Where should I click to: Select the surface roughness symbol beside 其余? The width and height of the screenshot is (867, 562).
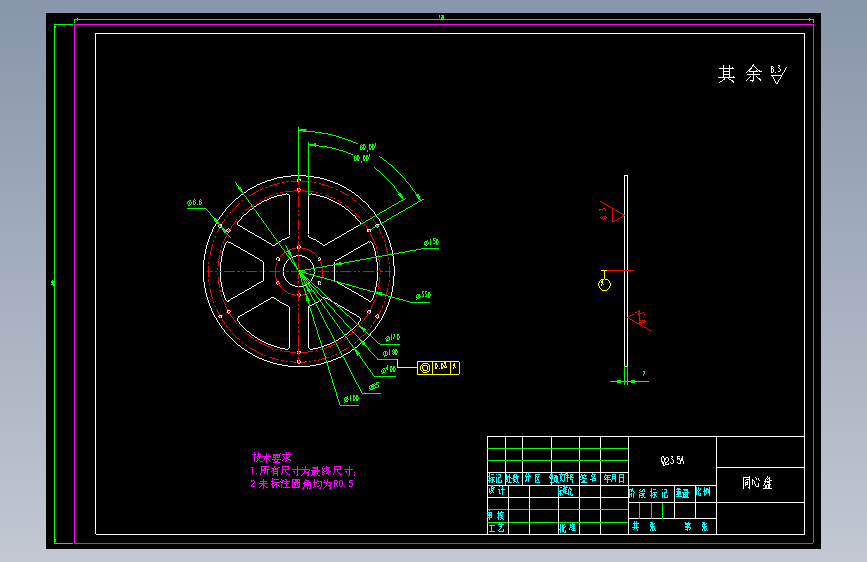coord(779,74)
